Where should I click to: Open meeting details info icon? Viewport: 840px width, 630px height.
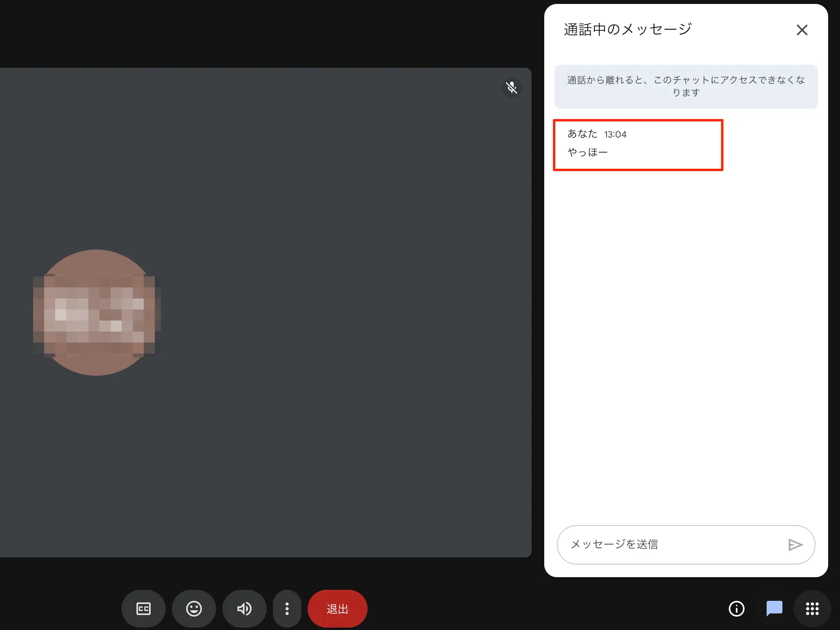pos(737,609)
